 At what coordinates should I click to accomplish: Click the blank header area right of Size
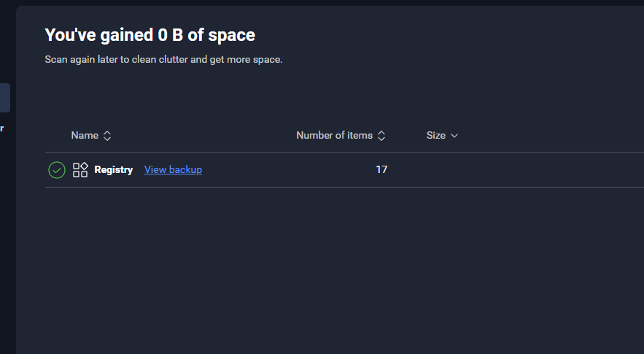point(554,135)
